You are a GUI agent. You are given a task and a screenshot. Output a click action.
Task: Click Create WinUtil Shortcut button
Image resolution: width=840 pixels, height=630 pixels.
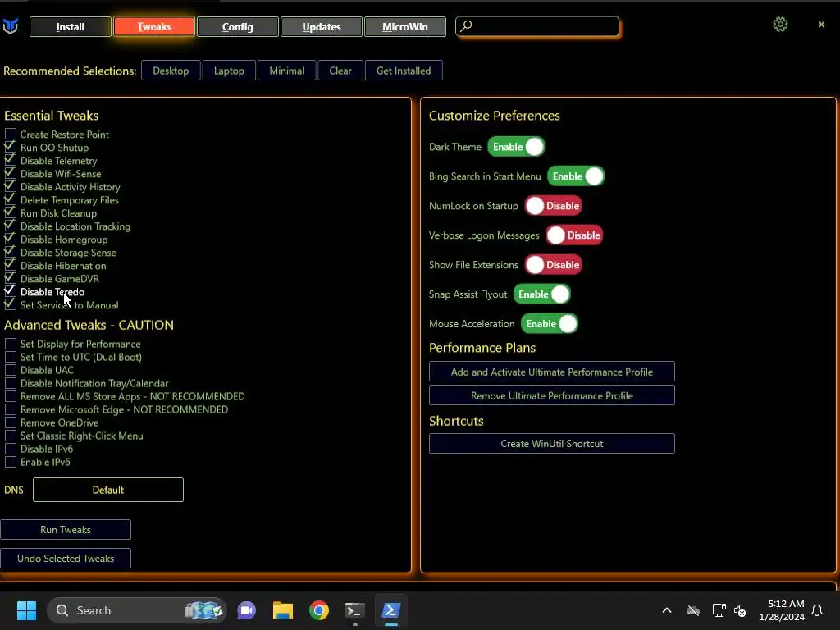coord(552,443)
